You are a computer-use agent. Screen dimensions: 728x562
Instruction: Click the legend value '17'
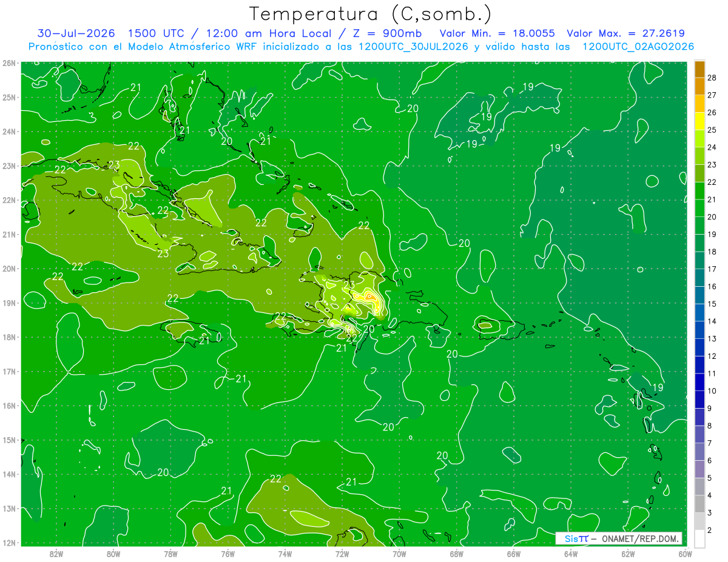(712, 269)
